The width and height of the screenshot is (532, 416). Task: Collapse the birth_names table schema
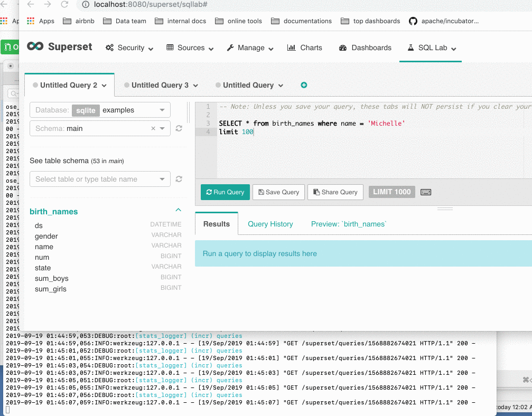pos(178,210)
